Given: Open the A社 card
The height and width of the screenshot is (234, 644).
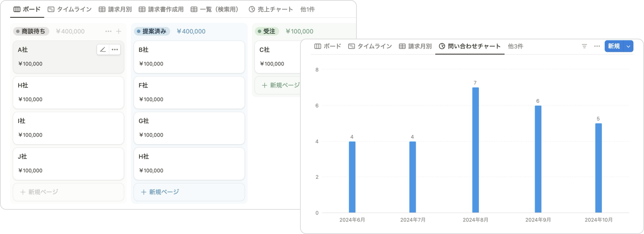Looking at the screenshot, I should 69,57.
